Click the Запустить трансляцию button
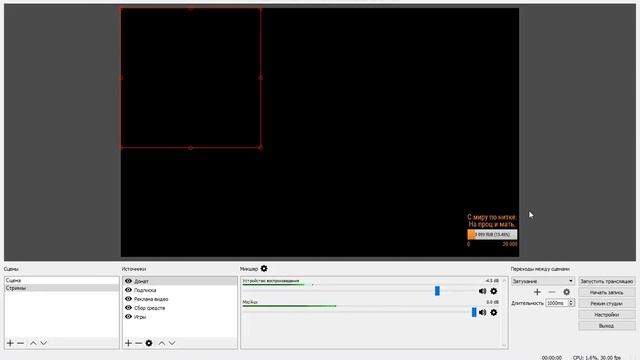640x360 pixels. (607, 281)
